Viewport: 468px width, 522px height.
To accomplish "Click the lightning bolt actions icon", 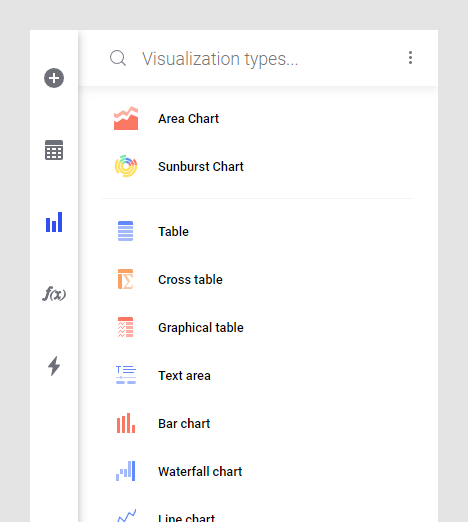I will [54, 366].
